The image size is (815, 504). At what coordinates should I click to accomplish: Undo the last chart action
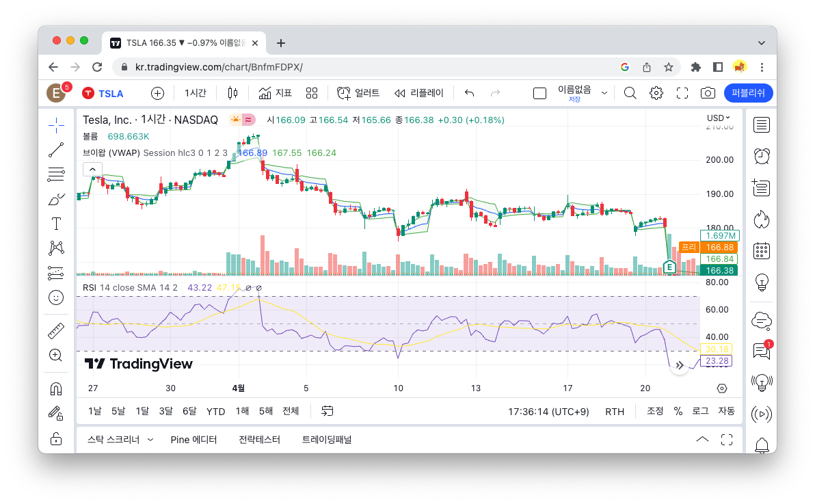(469, 93)
